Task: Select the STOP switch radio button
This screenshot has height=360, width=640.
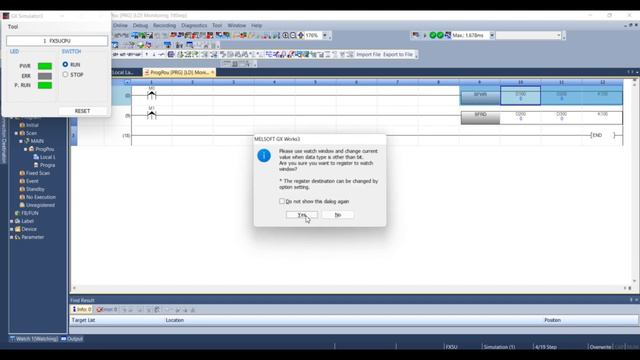Action: point(65,75)
